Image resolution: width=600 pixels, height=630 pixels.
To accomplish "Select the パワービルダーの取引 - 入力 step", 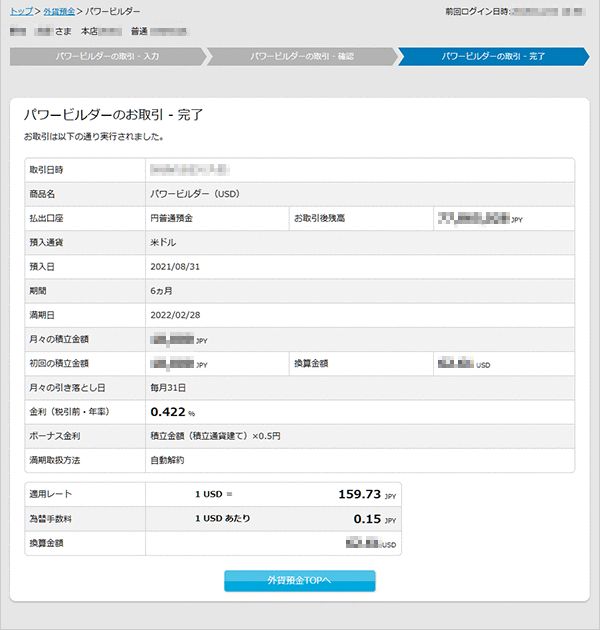I will (107, 56).
